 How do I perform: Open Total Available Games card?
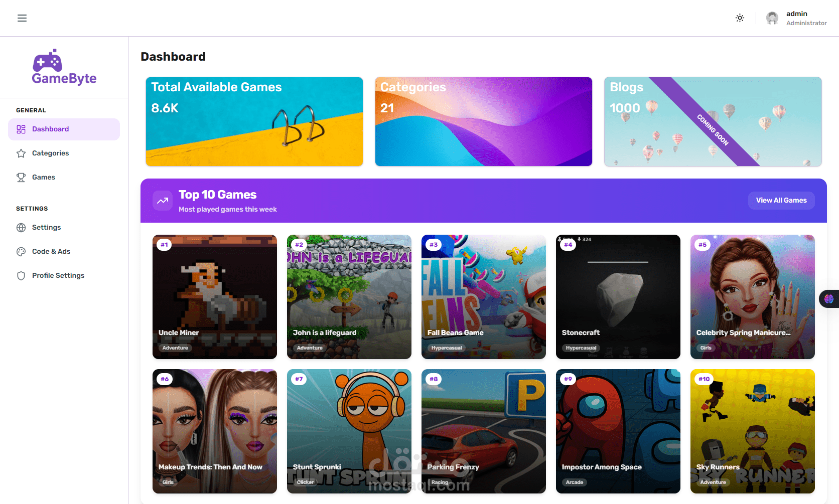(254, 121)
